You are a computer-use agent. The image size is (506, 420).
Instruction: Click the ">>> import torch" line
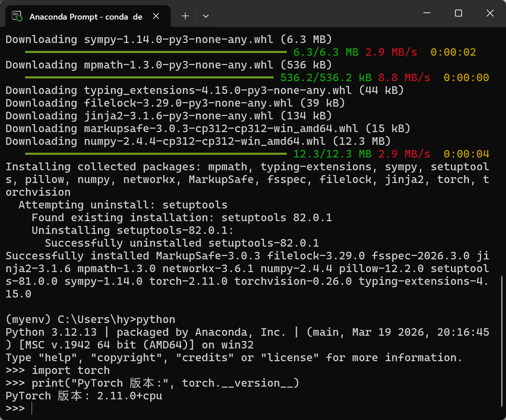click(58, 370)
